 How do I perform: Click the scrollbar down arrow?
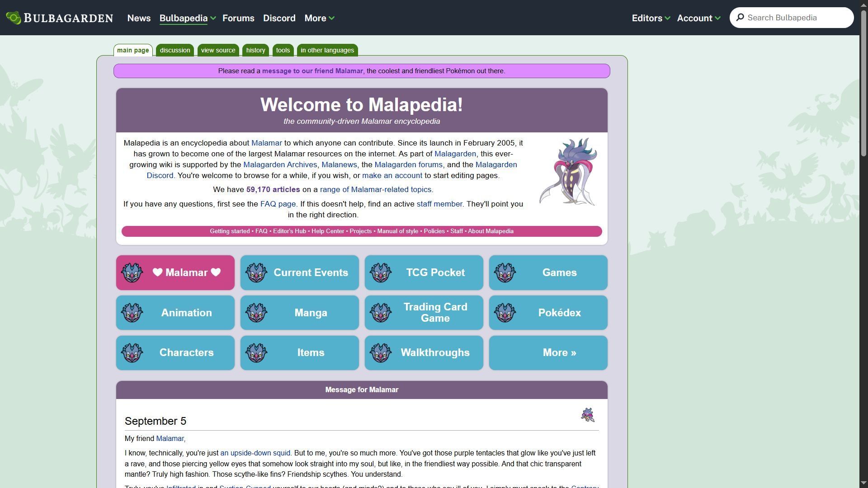click(863, 483)
